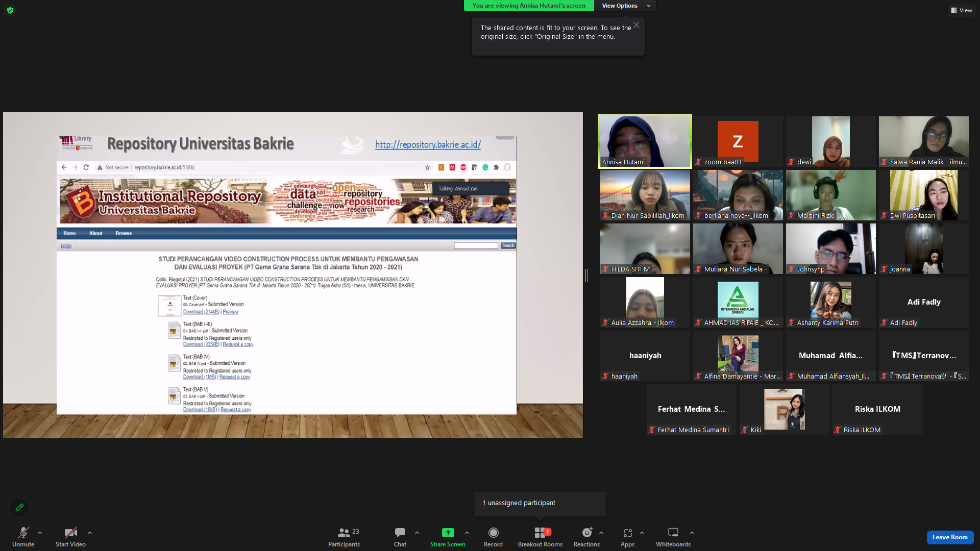The image size is (980, 551).
Task: Select Adi Fadly's participant tile
Action: pos(924,302)
